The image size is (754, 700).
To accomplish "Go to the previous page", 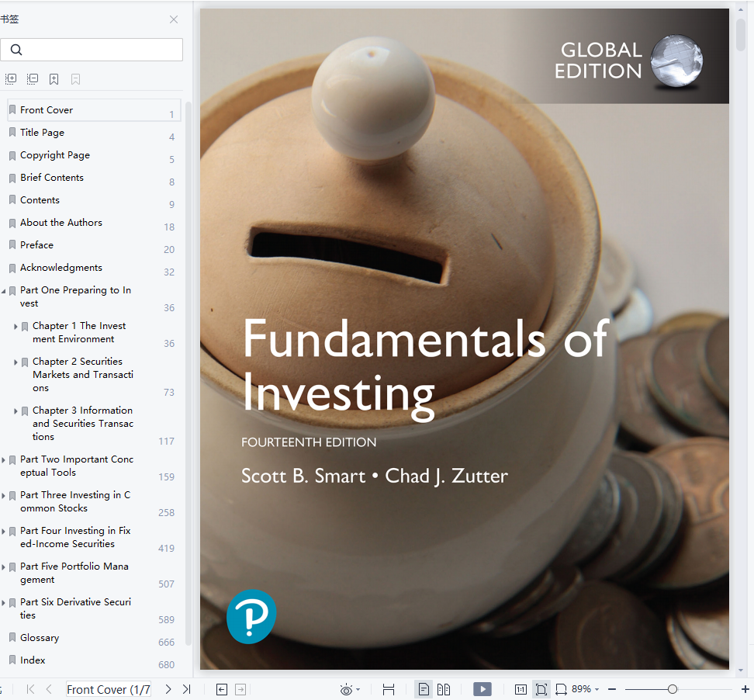I will tap(49, 689).
